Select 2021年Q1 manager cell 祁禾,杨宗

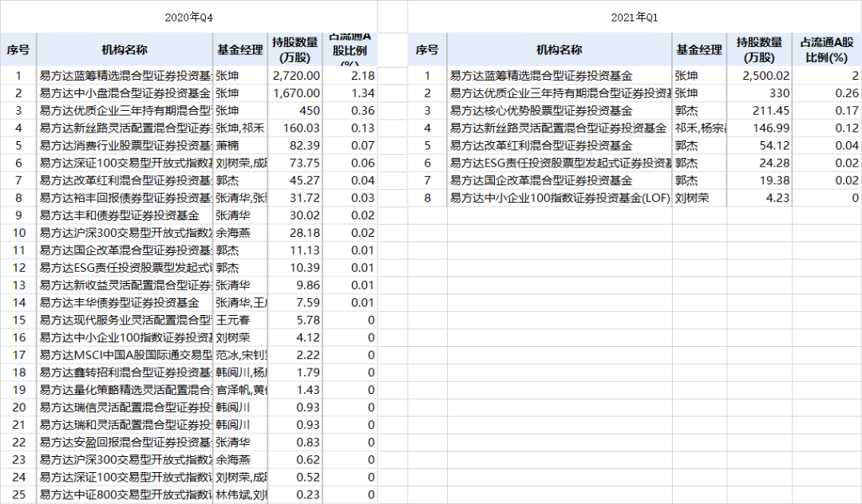click(x=699, y=128)
